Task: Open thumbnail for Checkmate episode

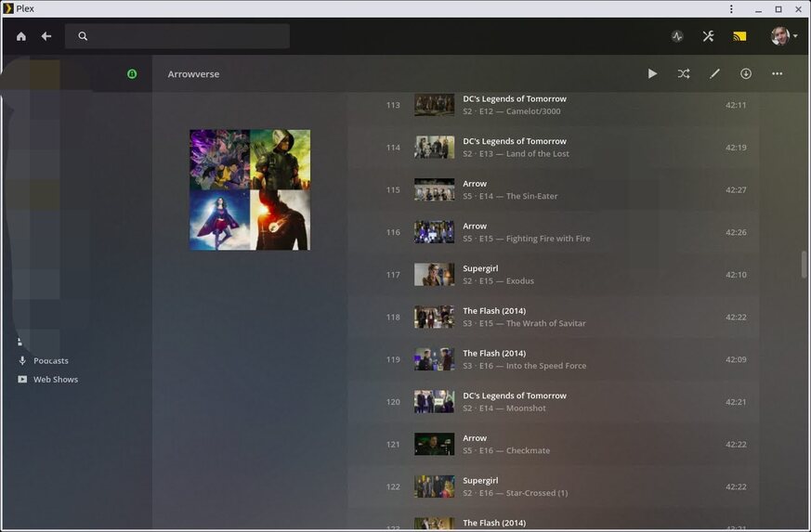Action: click(x=435, y=444)
